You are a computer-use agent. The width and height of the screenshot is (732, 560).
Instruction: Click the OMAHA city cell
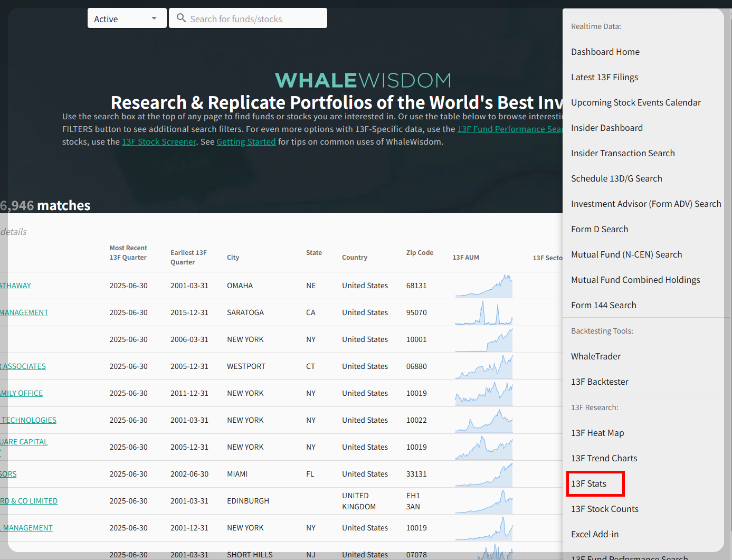[x=240, y=286]
